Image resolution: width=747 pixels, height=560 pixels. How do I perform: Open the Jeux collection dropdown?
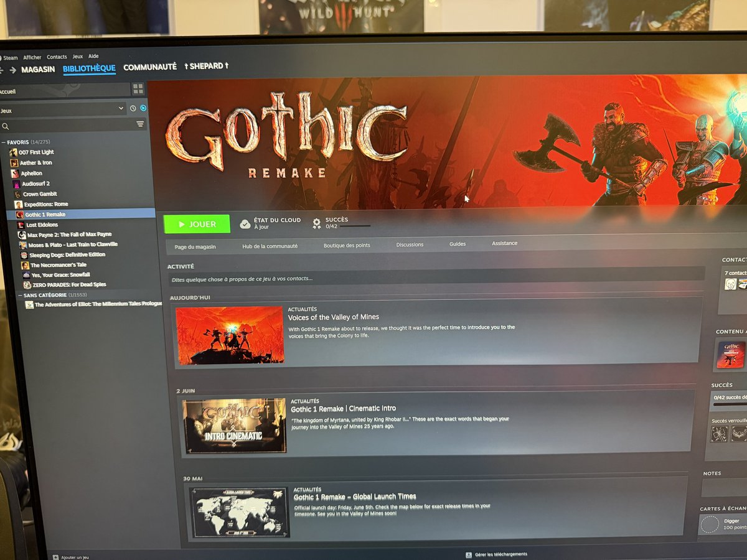(x=63, y=110)
